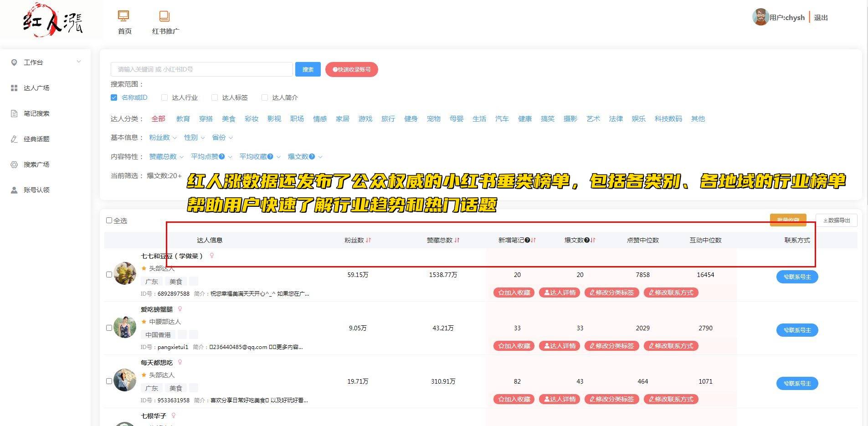Click help icon beside 平均点赞

point(222,157)
